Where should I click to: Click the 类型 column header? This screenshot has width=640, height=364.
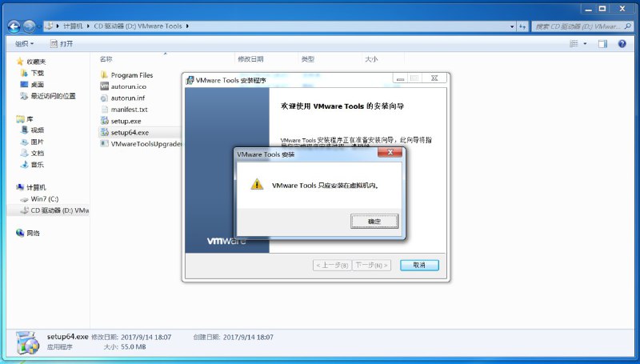click(308, 59)
